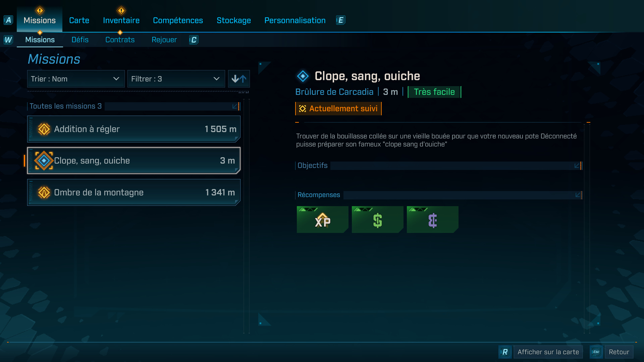The image size is (644, 362).
Task: Click the purple Eridium currency reward icon
Action: (432, 220)
